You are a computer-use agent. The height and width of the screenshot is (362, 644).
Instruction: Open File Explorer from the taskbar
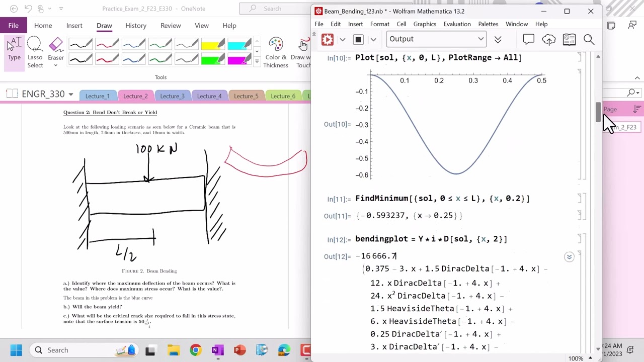click(x=173, y=350)
